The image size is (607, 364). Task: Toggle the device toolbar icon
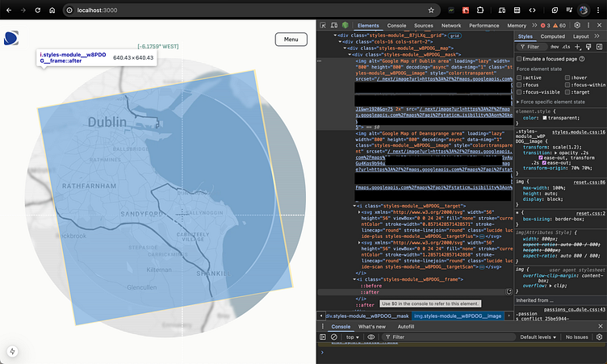click(x=333, y=26)
